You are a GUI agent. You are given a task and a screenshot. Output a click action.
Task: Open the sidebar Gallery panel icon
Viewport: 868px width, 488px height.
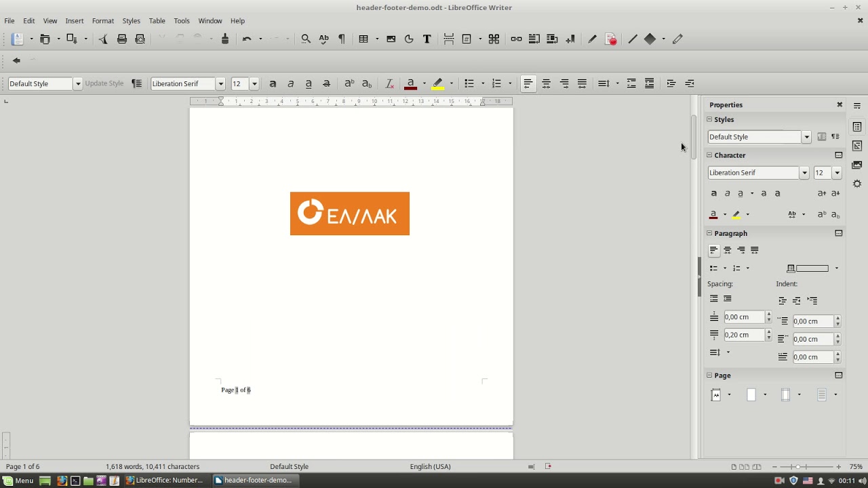click(857, 165)
